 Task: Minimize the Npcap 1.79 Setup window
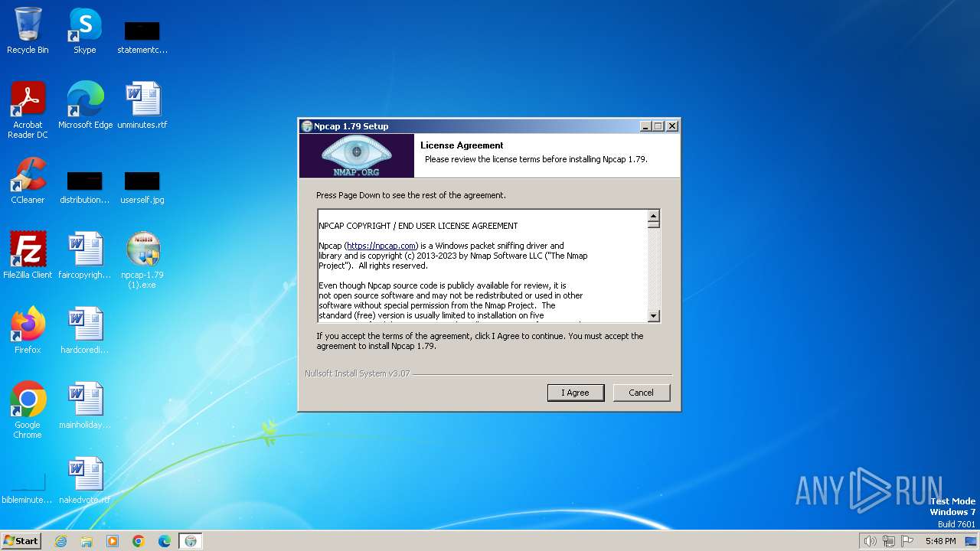tap(645, 126)
